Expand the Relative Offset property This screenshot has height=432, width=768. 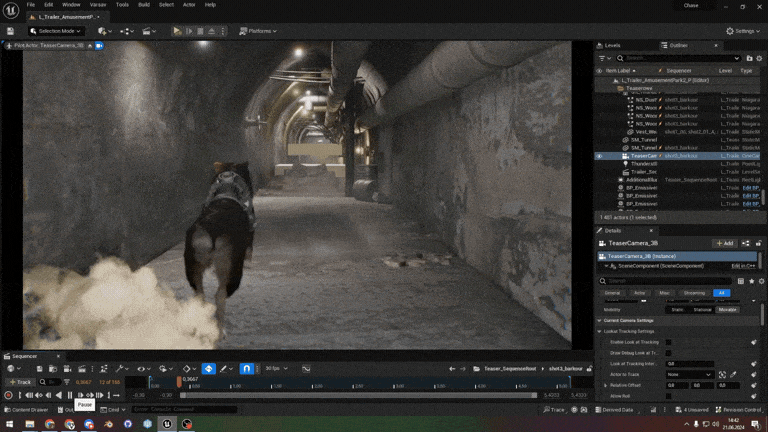606,385
